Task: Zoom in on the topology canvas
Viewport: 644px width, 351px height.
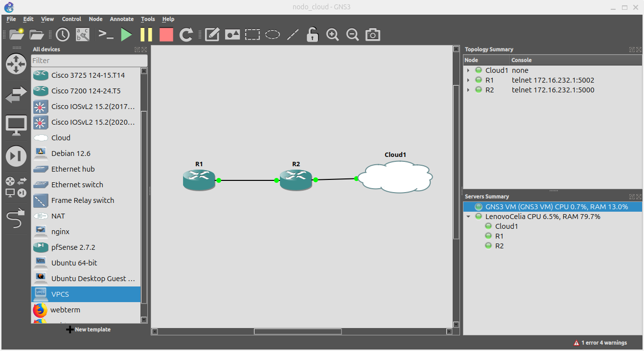Action: (332, 35)
